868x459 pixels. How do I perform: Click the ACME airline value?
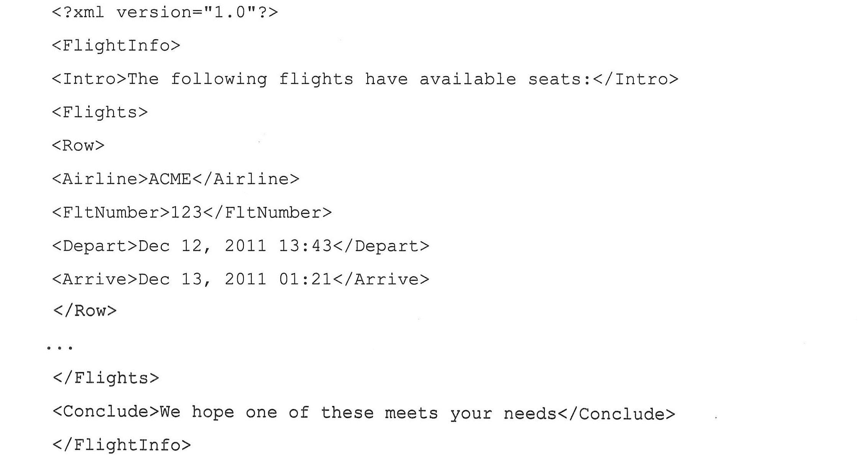click(169, 179)
